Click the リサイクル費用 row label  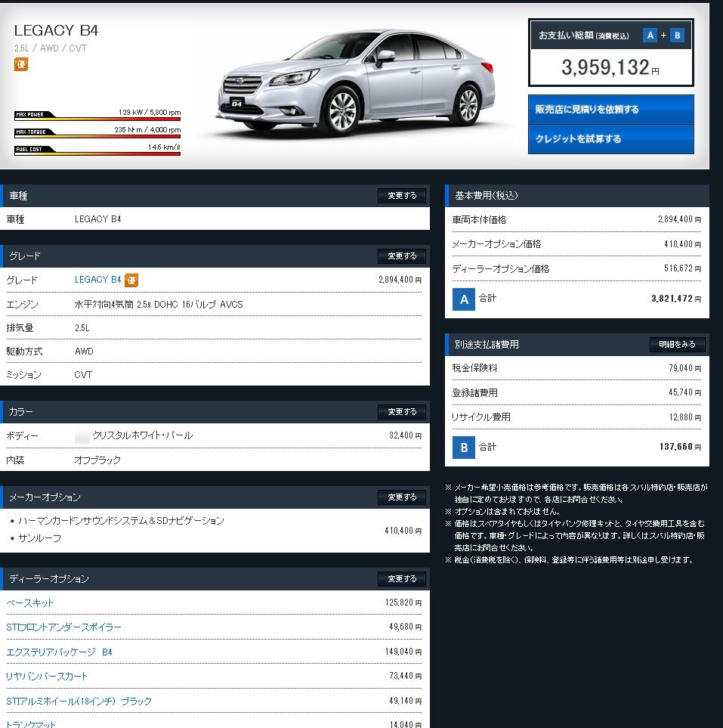click(x=481, y=417)
